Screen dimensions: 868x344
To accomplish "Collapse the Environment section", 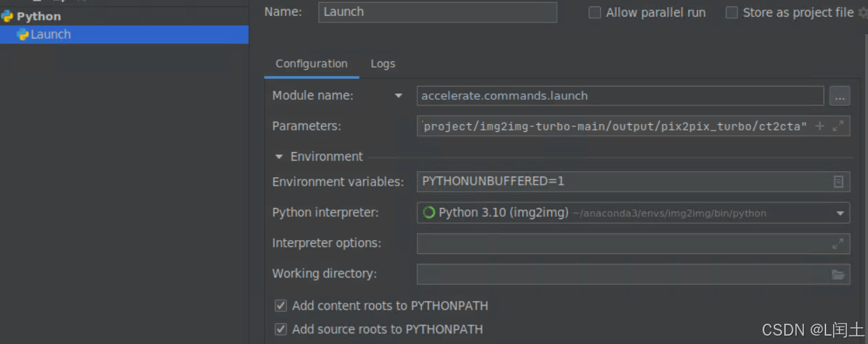I will pyautogui.click(x=279, y=156).
